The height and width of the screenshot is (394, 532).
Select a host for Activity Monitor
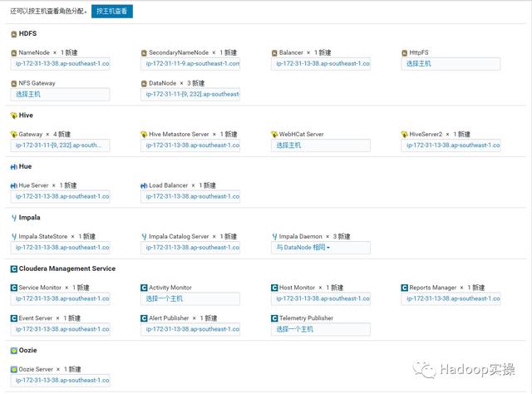coord(190,298)
